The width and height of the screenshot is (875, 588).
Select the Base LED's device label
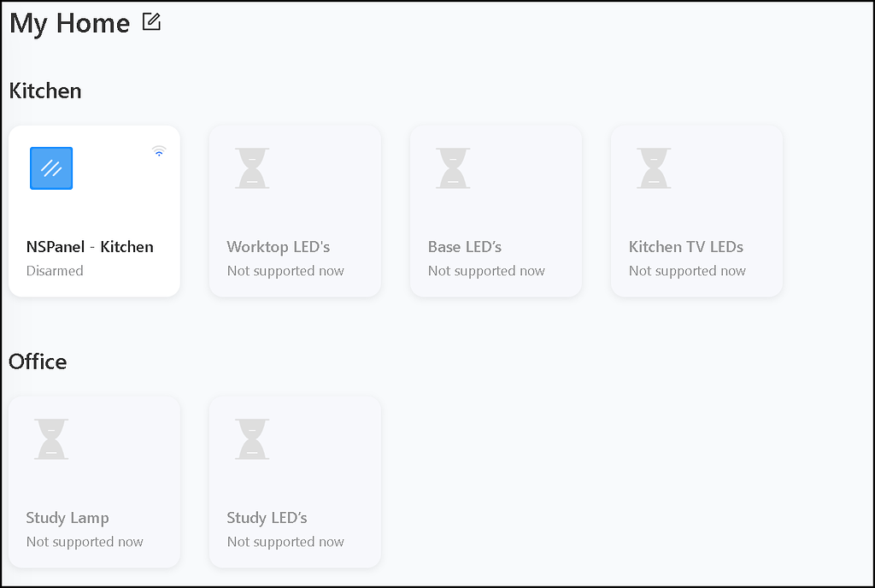tap(464, 247)
